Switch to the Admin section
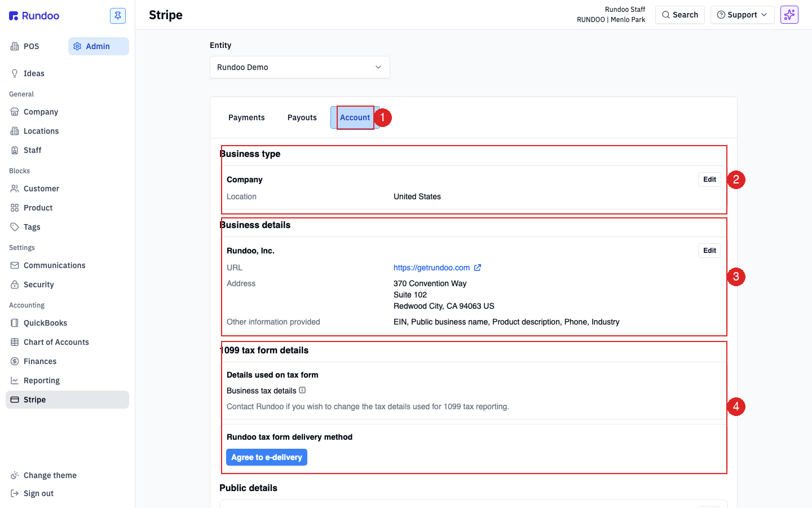Image resolution: width=812 pixels, height=508 pixels. coord(99,46)
